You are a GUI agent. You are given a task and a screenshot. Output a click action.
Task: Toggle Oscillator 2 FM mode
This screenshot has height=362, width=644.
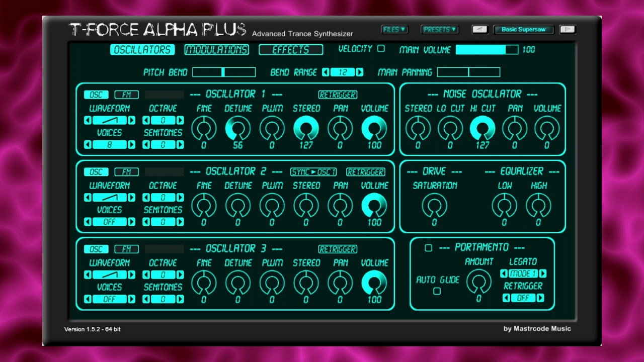(x=126, y=172)
